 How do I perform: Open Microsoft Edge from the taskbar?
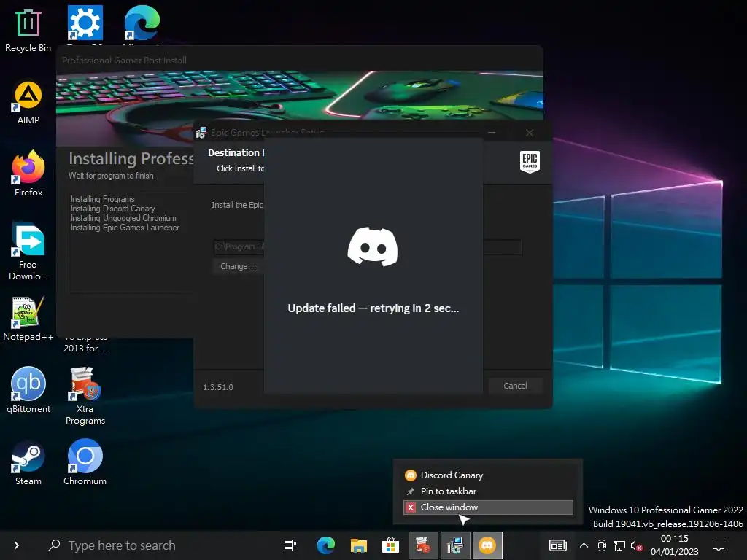click(326, 545)
